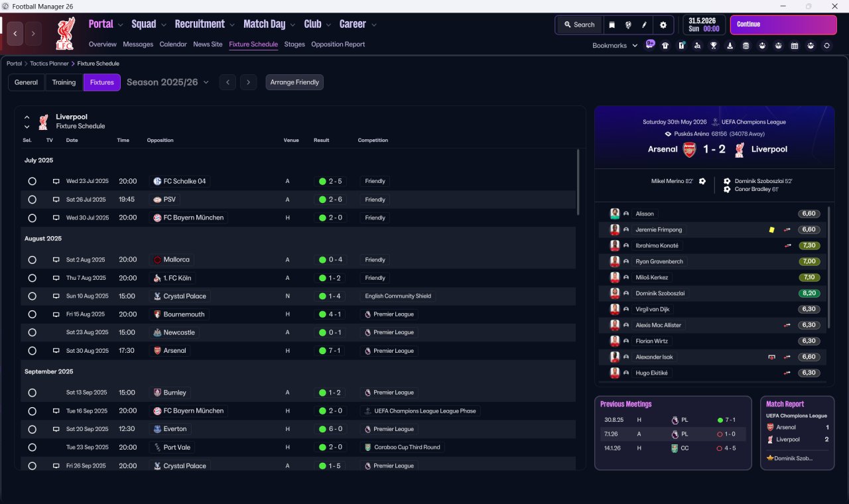Viewport: 849px width, 504px height.
Task: Select the Burnley fixture radio circle
Action: [x=32, y=393]
